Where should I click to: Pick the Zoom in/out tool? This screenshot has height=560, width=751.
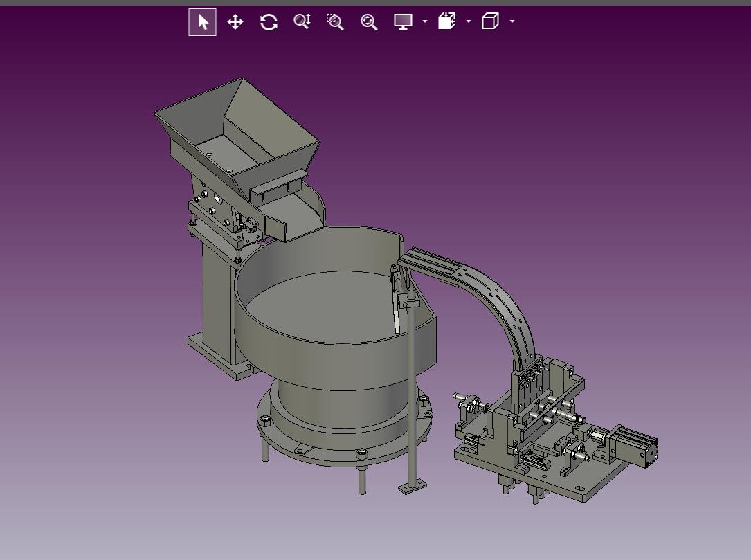302,22
